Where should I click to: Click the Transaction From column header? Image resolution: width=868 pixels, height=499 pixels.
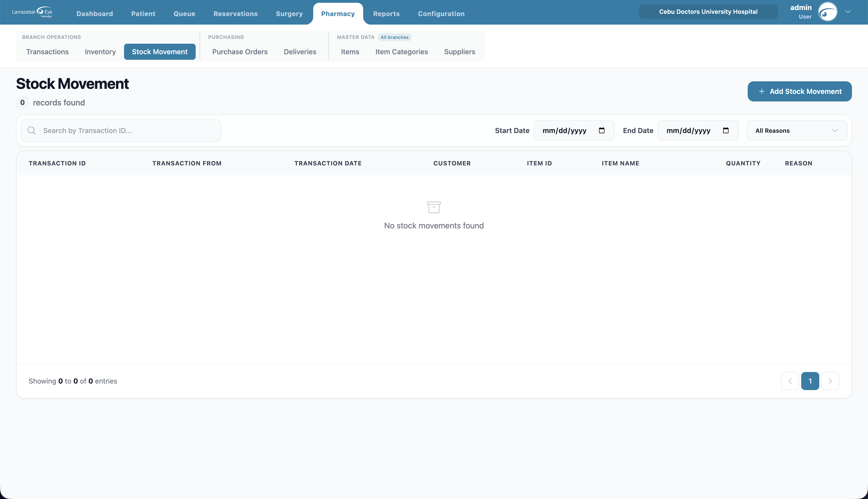(x=187, y=163)
